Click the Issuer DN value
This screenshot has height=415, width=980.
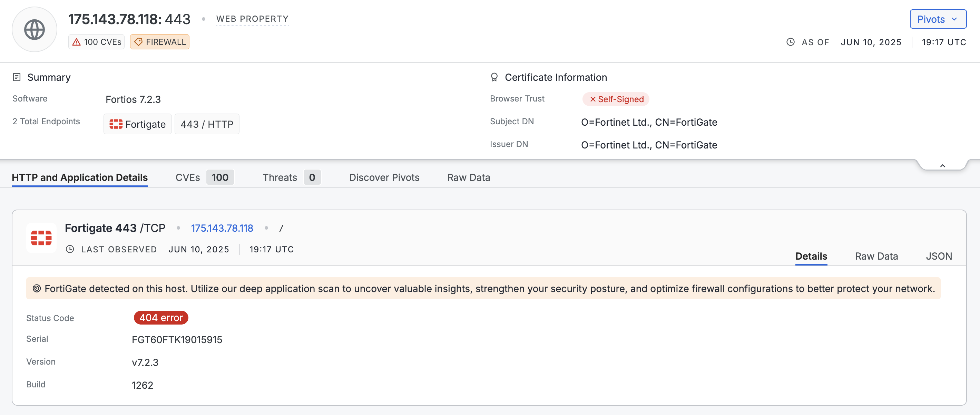649,145
